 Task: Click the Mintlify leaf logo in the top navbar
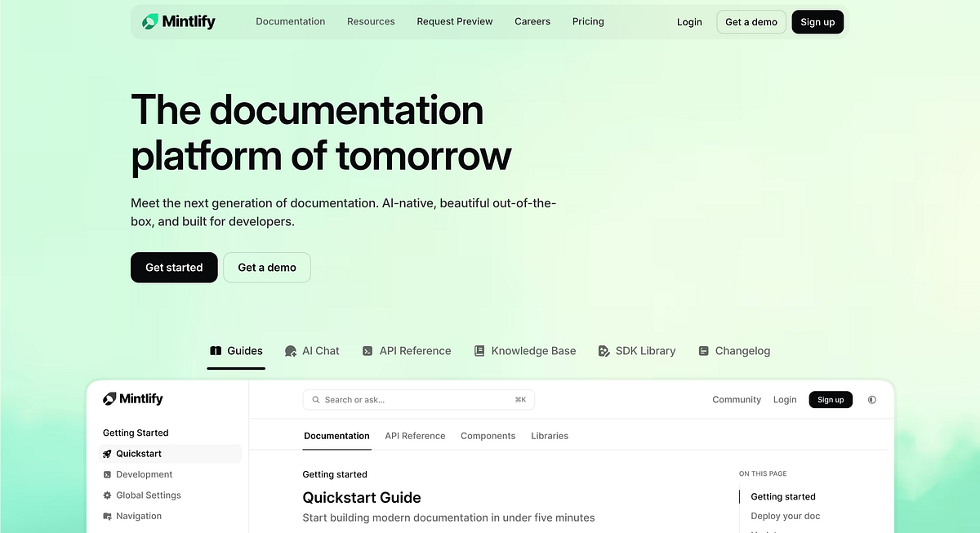(151, 21)
